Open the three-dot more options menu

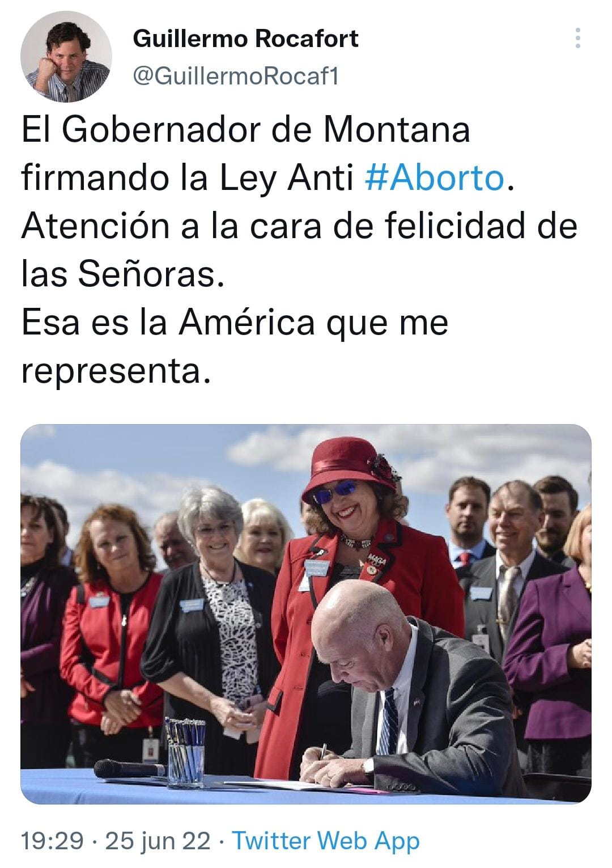coord(577,37)
